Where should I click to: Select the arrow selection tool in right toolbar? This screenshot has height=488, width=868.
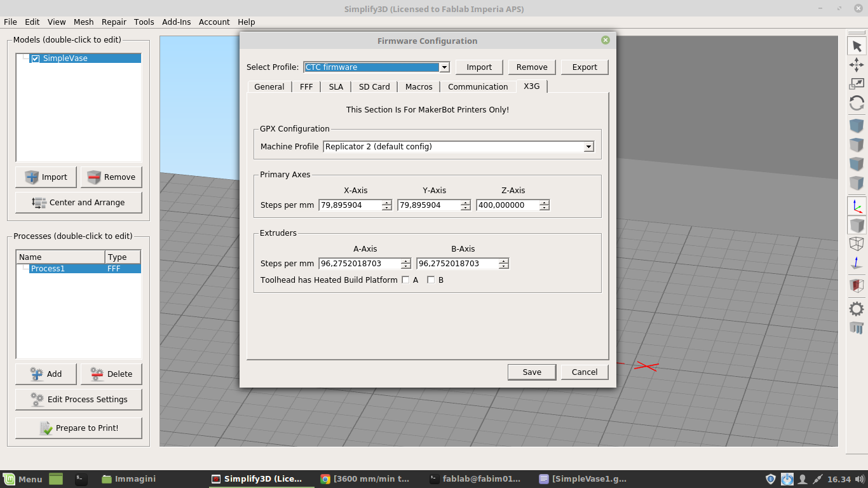857,46
